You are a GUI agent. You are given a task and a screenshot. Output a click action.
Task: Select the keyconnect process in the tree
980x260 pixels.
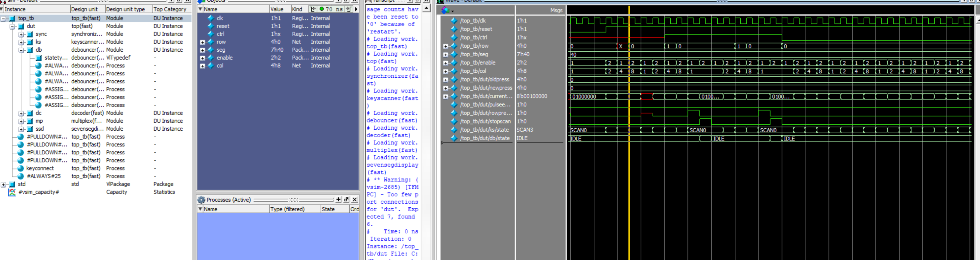point(40,168)
